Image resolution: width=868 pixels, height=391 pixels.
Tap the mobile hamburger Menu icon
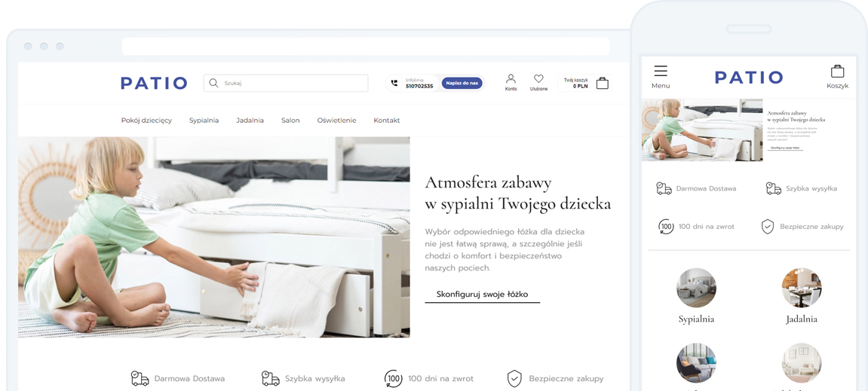(661, 71)
